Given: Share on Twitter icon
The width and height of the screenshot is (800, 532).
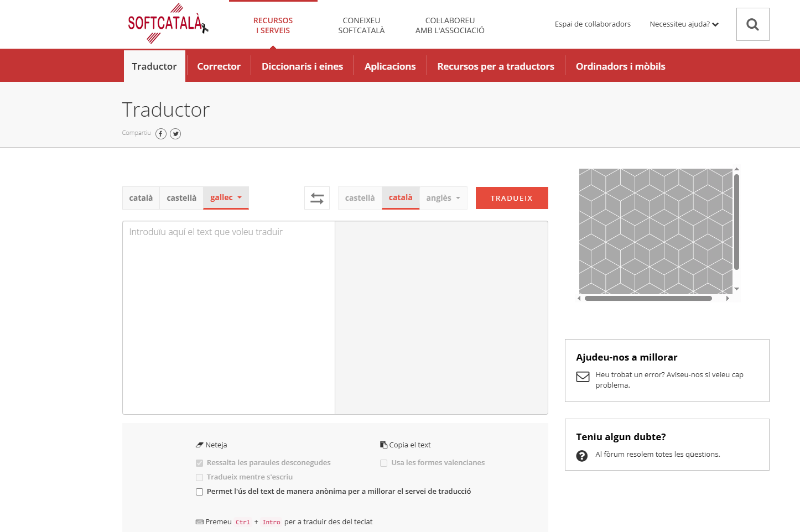Looking at the screenshot, I should click(175, 134).
